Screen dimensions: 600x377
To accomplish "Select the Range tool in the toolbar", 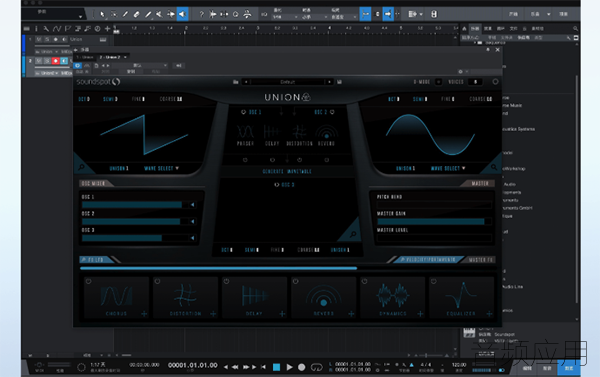I will click(x=114, y=15).
